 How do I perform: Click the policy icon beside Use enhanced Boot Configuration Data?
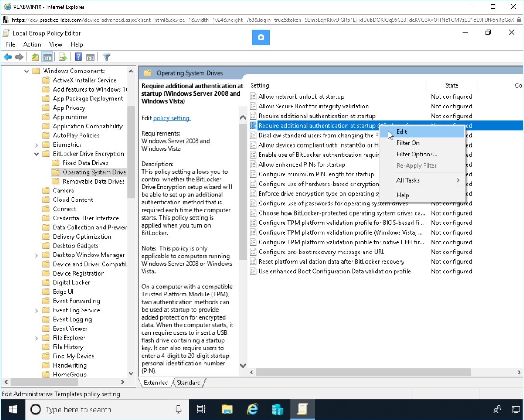point(253,271)
